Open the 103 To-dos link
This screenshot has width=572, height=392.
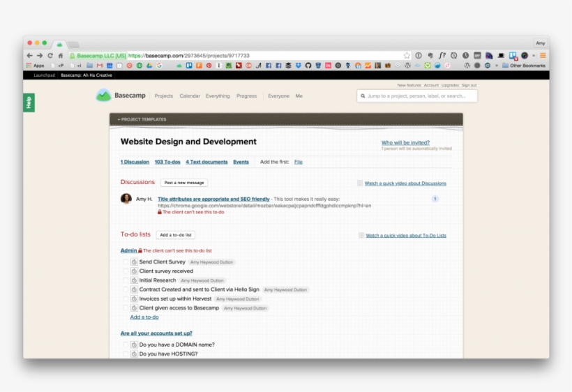[x=167, y=162]
